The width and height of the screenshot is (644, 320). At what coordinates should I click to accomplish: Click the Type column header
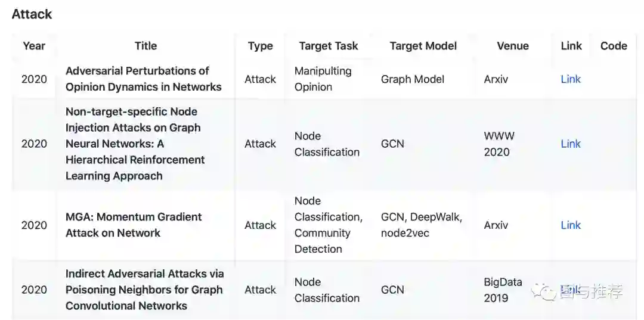click(260, 46)
